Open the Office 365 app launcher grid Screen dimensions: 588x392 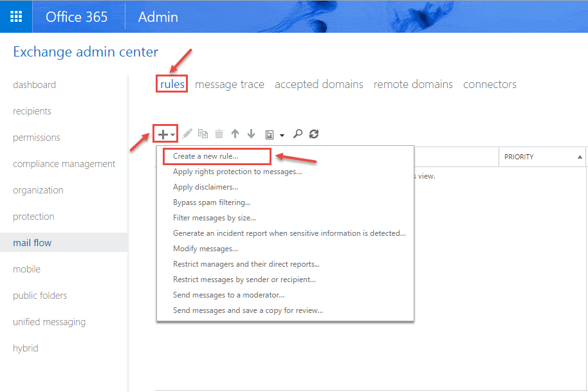16,17
